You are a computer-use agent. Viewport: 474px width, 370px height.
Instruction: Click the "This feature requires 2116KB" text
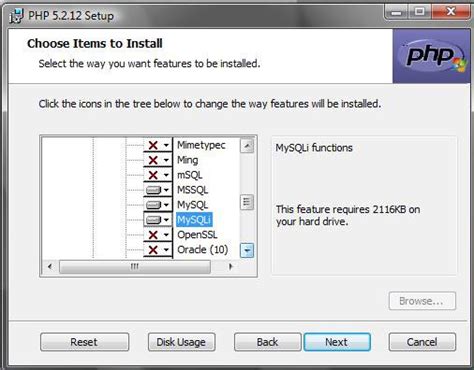341,210
